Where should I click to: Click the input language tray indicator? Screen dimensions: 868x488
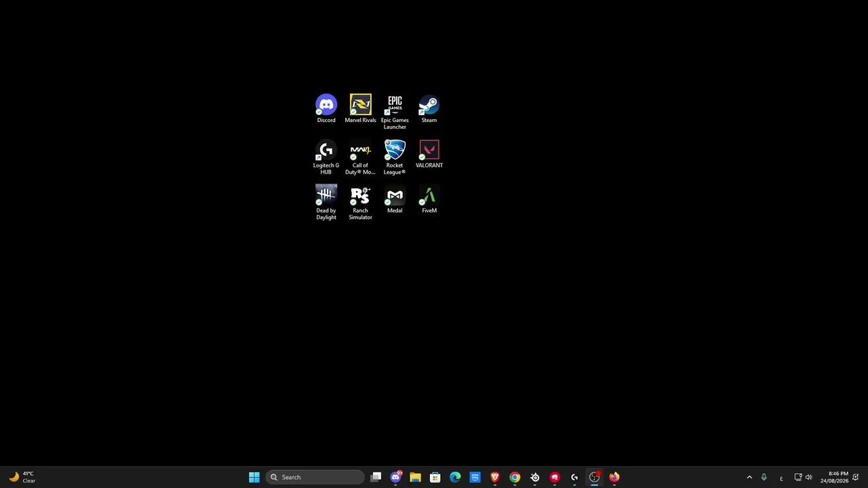[x=781, y=478]
